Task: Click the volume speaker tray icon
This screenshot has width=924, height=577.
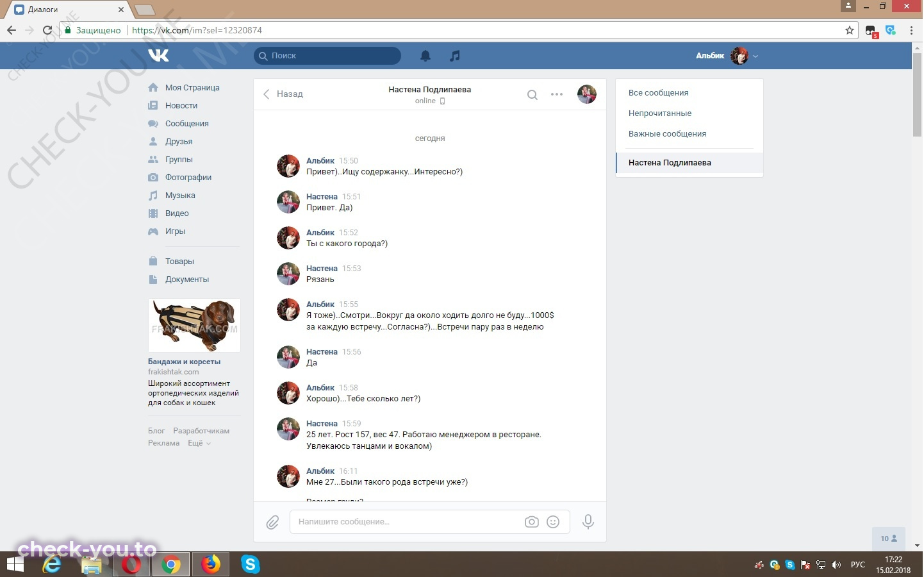Action: click(836, 565)
